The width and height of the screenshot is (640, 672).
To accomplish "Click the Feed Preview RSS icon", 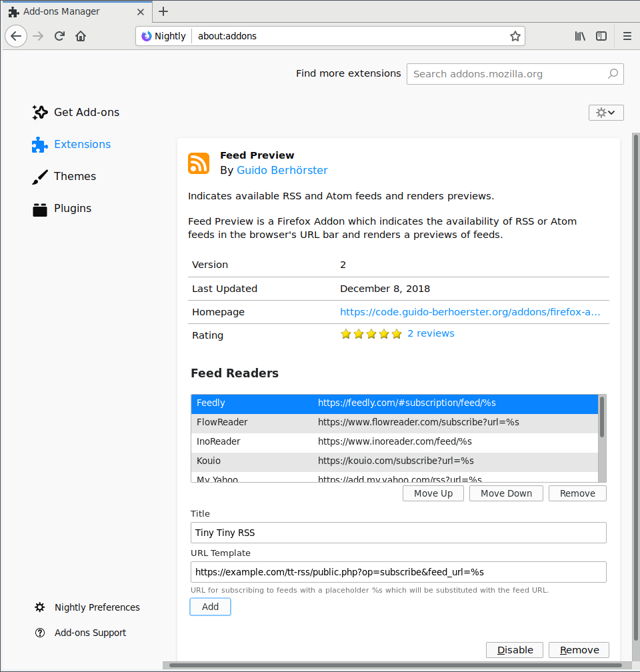I will click(x=199, y=163).
